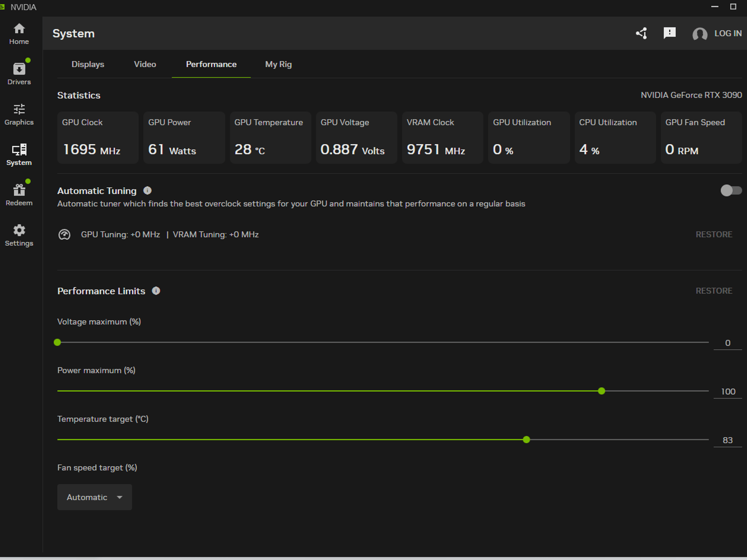
Task: Click the NVIDIA GeForce RTX 3090 label
Action: pos(691,95)
